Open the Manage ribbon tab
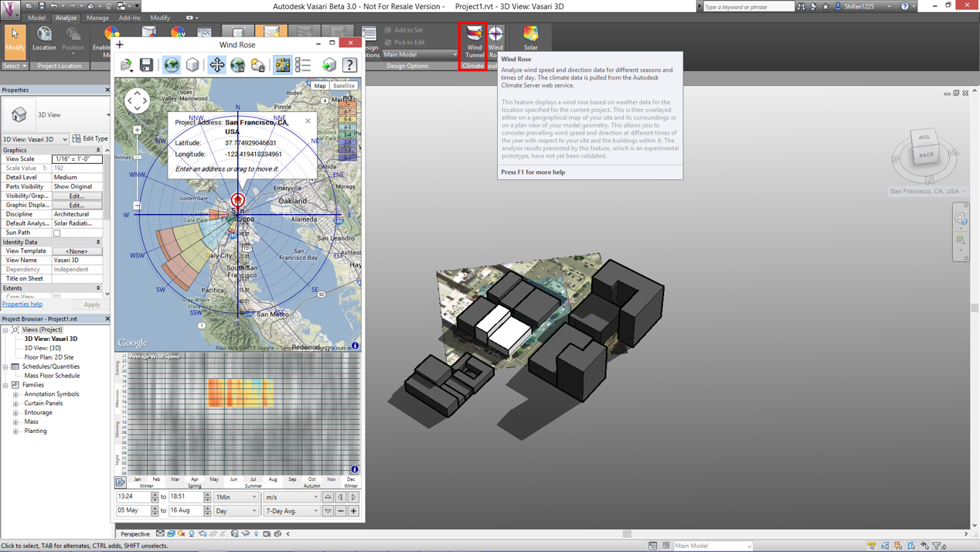Screen dimensions: 980x552 pos(97,18)
